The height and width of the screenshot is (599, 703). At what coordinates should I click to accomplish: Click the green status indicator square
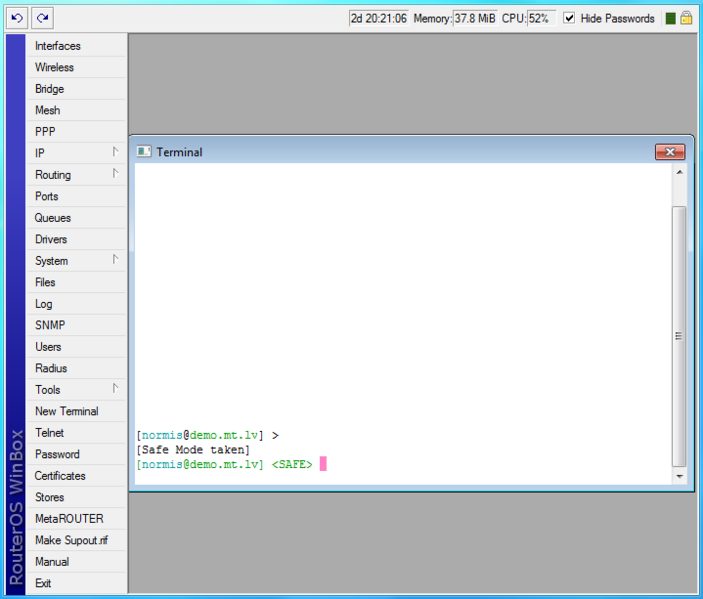(x=671, y=18)
